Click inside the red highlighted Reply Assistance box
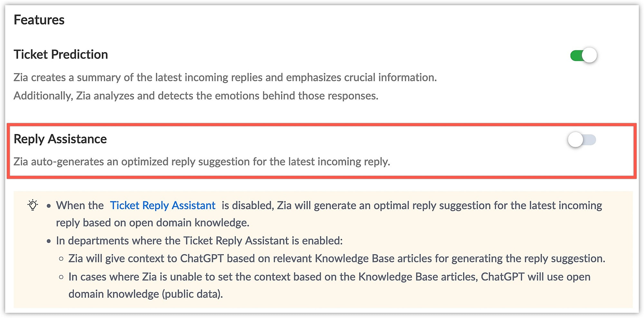 click(x=322, y=151)
